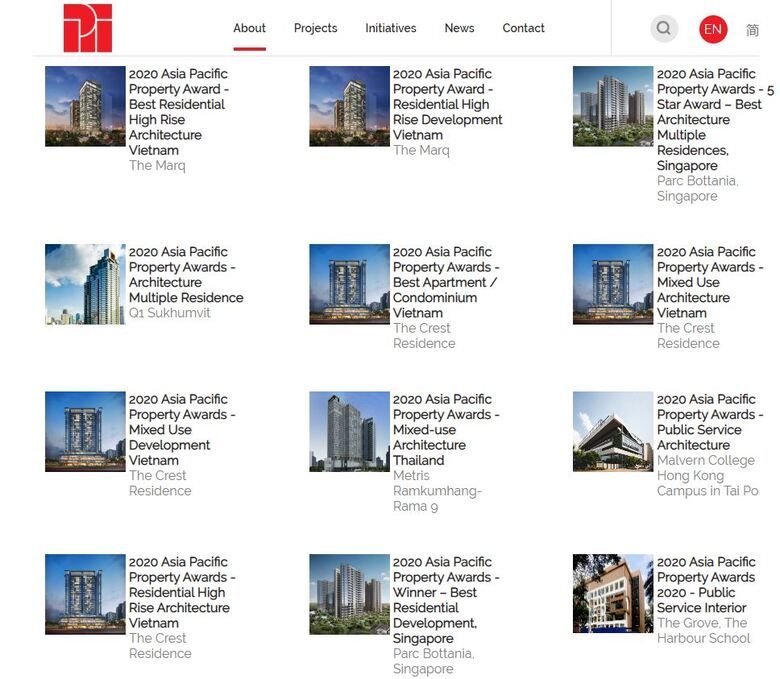Screen dimensions: 780x679
Task: Click the Metris Ramkumhang-Rama 9 building image
Action: pos(349,431)
